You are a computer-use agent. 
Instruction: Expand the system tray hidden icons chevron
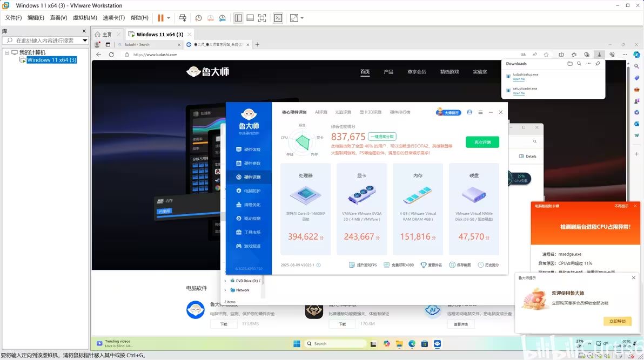[589, 344]
